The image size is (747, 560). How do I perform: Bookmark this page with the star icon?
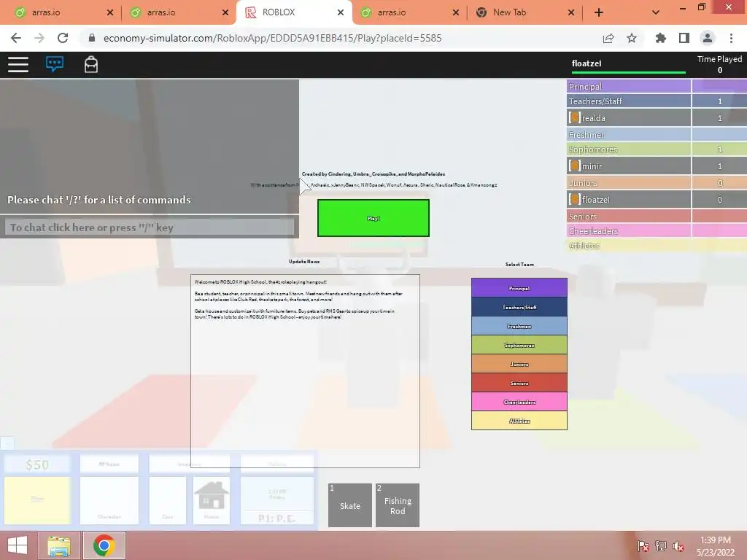tap(632, 38)
